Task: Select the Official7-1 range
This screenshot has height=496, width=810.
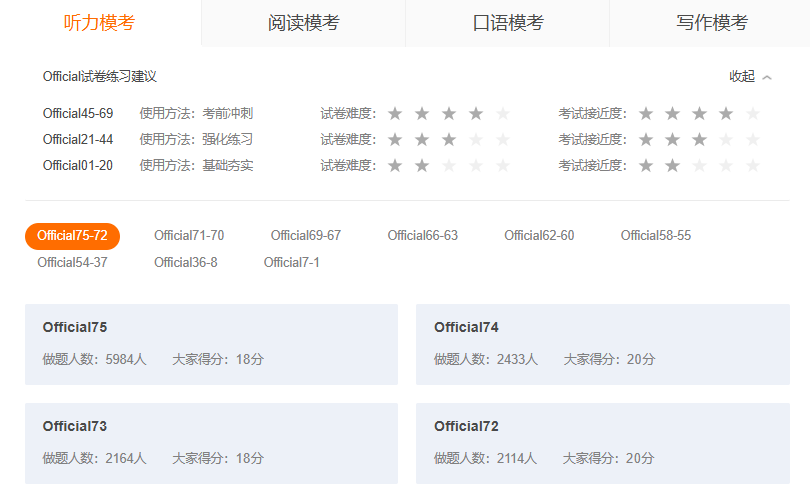Action: 291,263
